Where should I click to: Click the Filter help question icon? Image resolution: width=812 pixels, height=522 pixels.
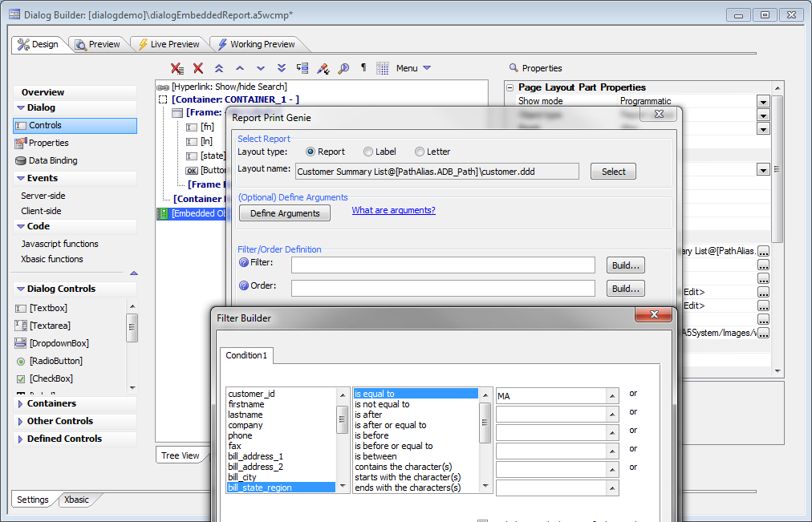point(243,262)
